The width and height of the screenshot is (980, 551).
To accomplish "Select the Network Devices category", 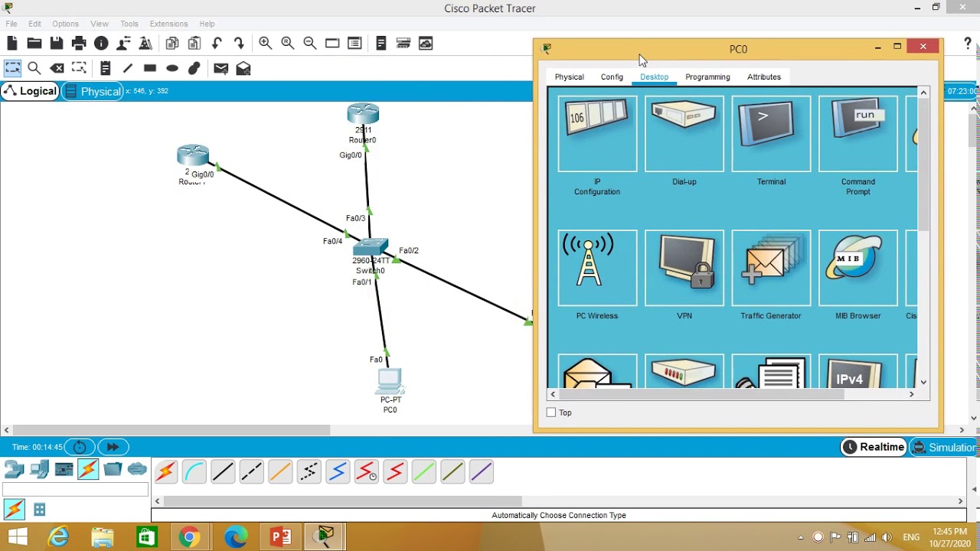I will tap(15, 469).
